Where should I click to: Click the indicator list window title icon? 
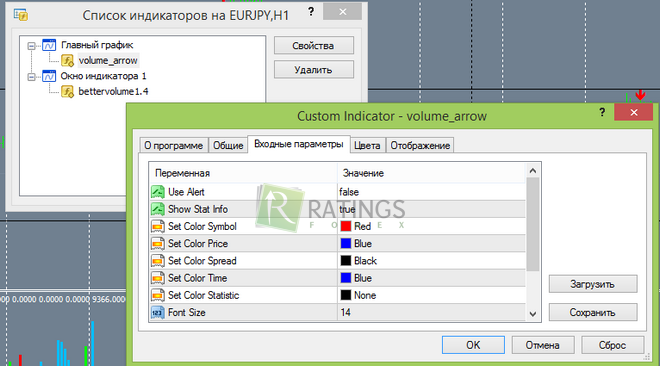point(21,15)
